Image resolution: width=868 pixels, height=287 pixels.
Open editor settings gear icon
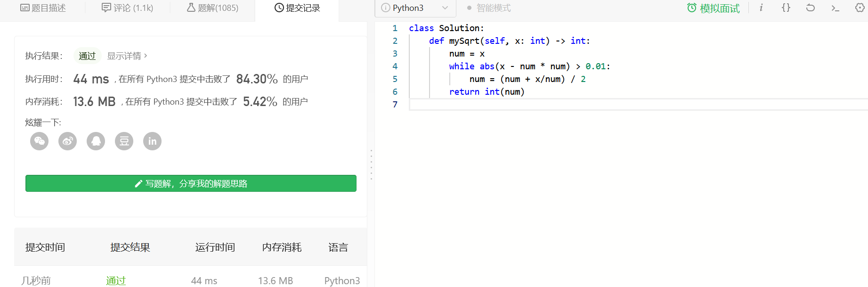860,8
